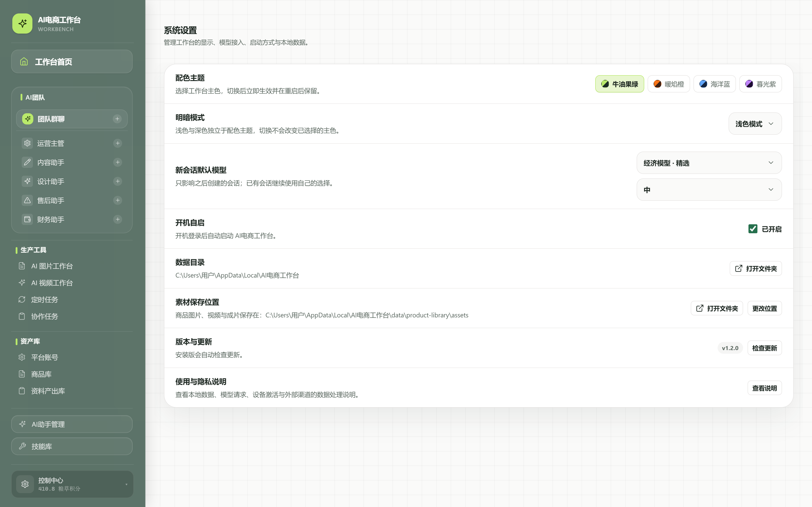Image resolution: width=812 pixels, height=507 pixels.
Task: Click the plus icon beside 内容助手
Action: (x=118, y=162)
